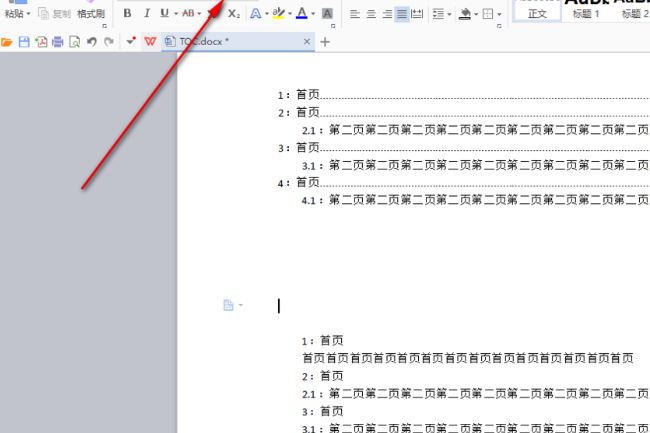Viewport: 650px width, 433px height.
Task: Center align the text
Action: pyautogui.click(x=371, y=14)
